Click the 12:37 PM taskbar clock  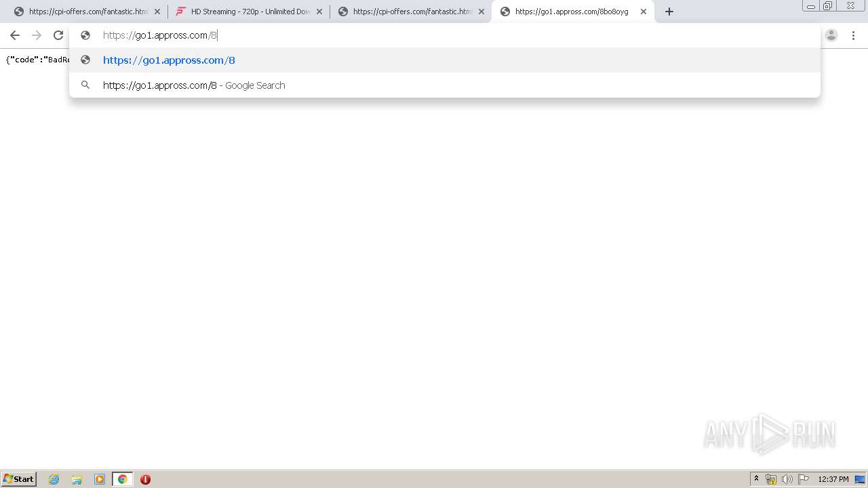click(x=833, y=479)
